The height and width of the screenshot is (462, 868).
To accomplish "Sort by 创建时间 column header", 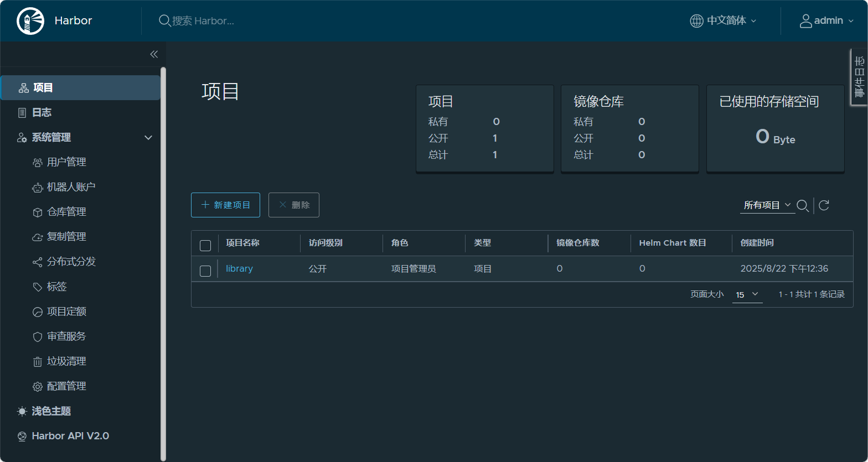I will click(757, 243).
